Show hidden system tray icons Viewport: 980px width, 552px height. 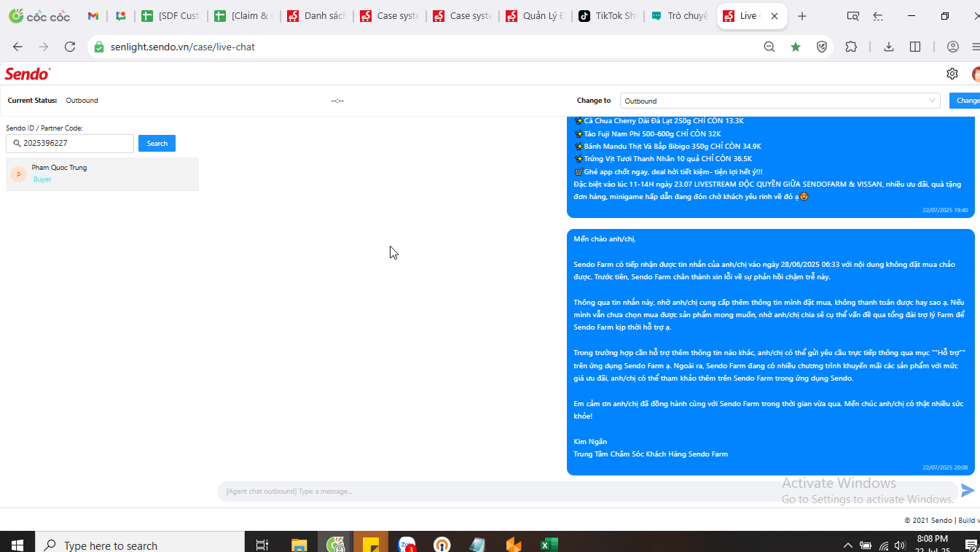[847, 545]
